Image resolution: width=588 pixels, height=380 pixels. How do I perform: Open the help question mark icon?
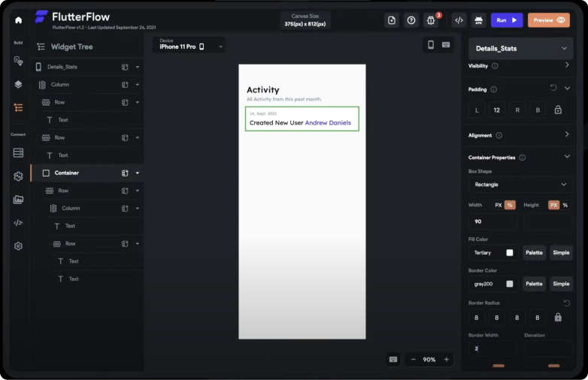(x=411, y=20)
